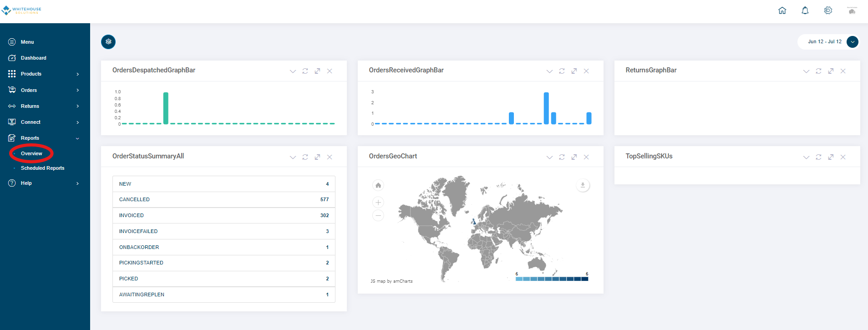Screen dimensions: 868x330
Task: Refresh the TopSellingSKUs widget
Action: tap(818, 157)
